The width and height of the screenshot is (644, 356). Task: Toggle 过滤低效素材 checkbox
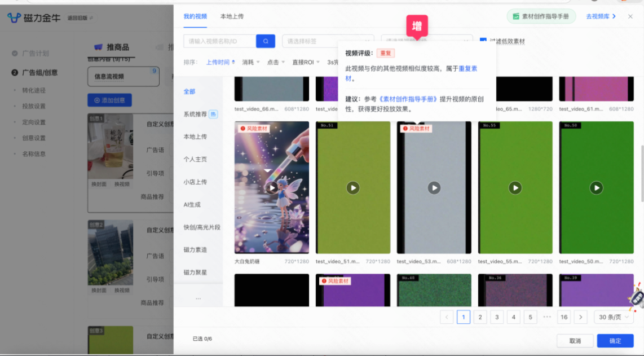(x=483, y=41)
